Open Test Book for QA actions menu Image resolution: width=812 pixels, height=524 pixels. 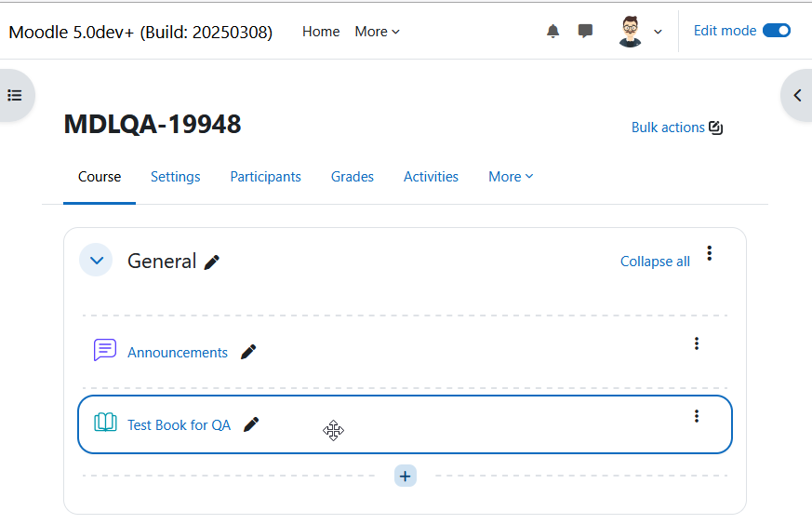pos(697,416)
